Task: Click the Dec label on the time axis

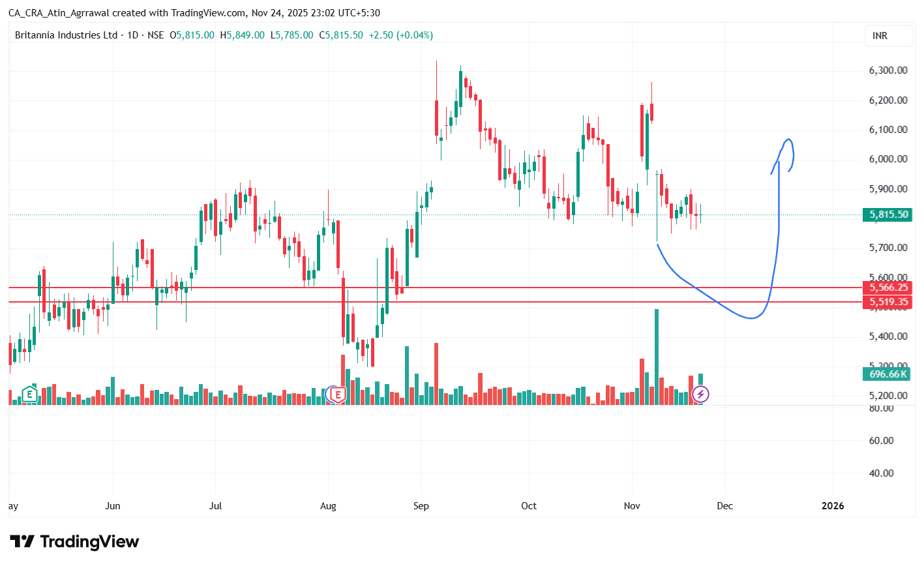Action: pyautogui.click(x=725, y=506)
